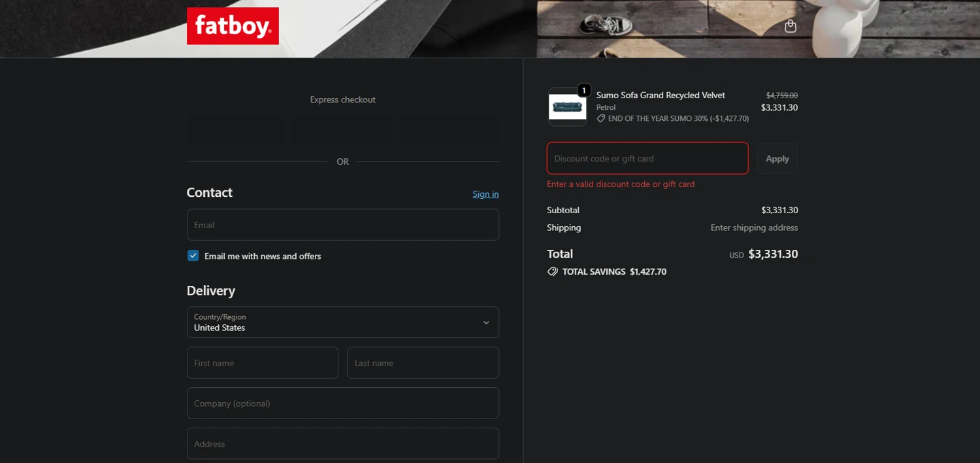Click the Total amount USD $3,331.30

click(x=764, y=254)
